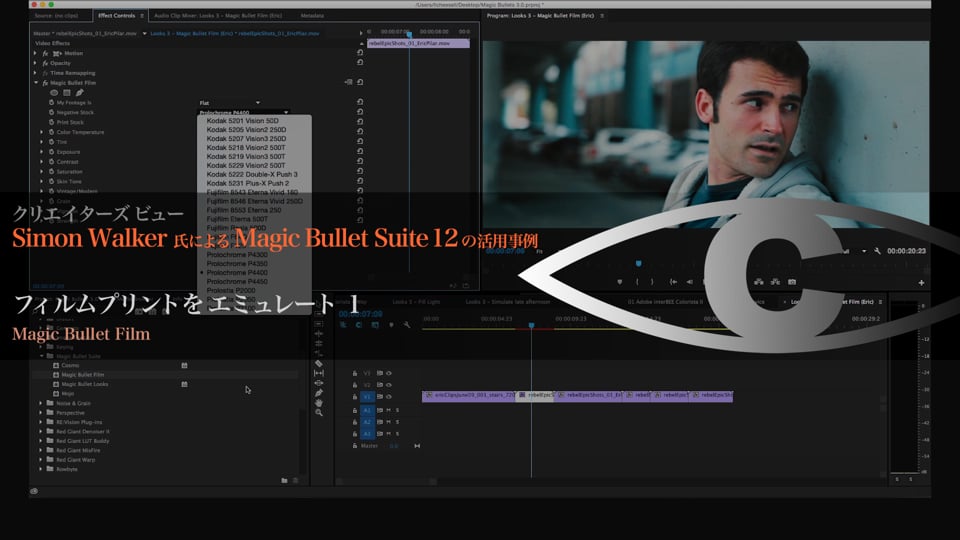Image resolution: width=960 pixels, height=540 pixels.
Task: Go to In point in Program monitor
Action: 673,282
